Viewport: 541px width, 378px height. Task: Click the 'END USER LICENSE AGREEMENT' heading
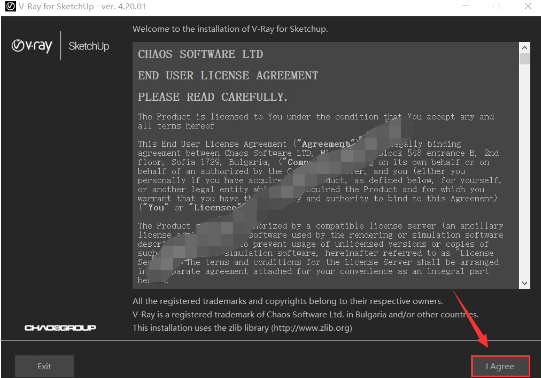pos(228,76)
